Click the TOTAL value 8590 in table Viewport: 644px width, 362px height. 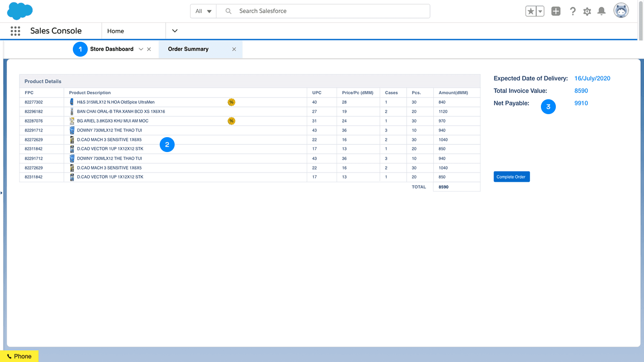[x=443, y=187]
